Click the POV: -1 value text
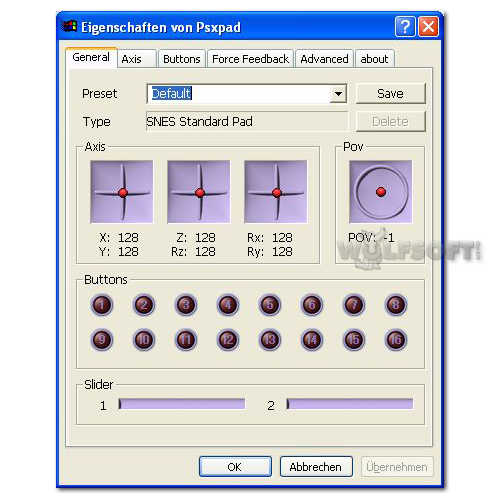 pyautogui.click(x=371, y=238)
